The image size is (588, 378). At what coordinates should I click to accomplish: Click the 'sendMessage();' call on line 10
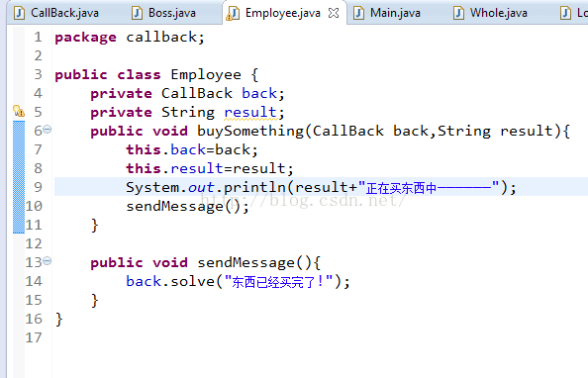point(187,206)
